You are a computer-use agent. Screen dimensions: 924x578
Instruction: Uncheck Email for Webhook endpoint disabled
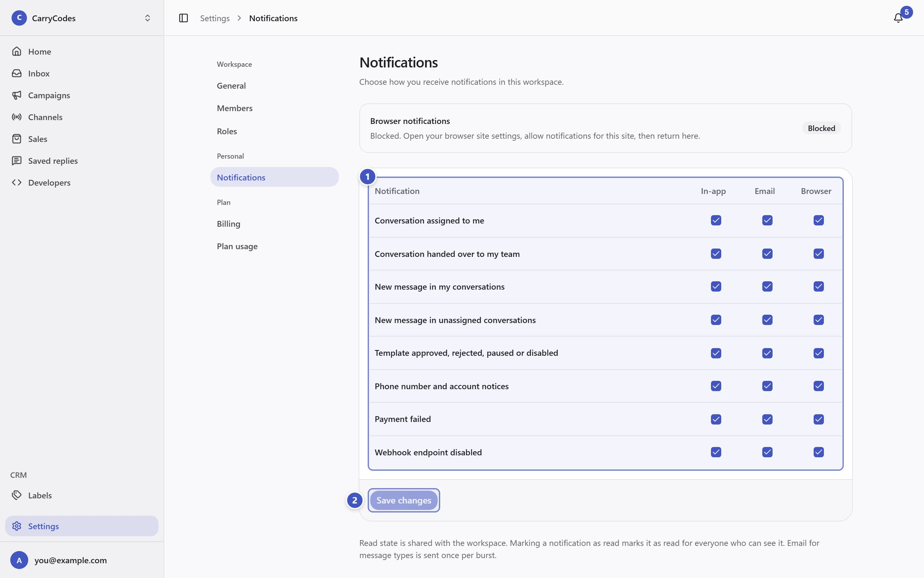click(x=767, y=452)
